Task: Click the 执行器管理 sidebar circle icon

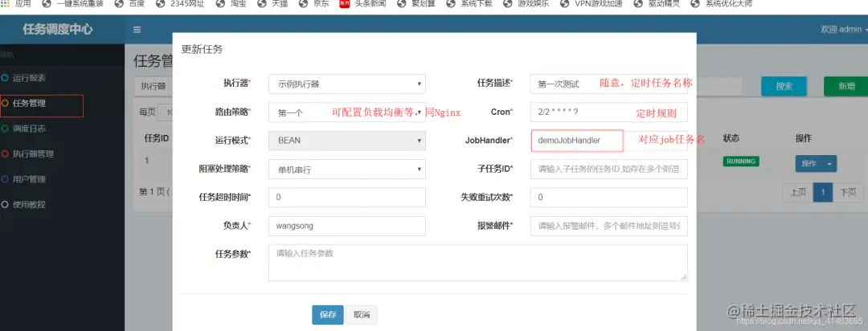Action: click(5, 154)
